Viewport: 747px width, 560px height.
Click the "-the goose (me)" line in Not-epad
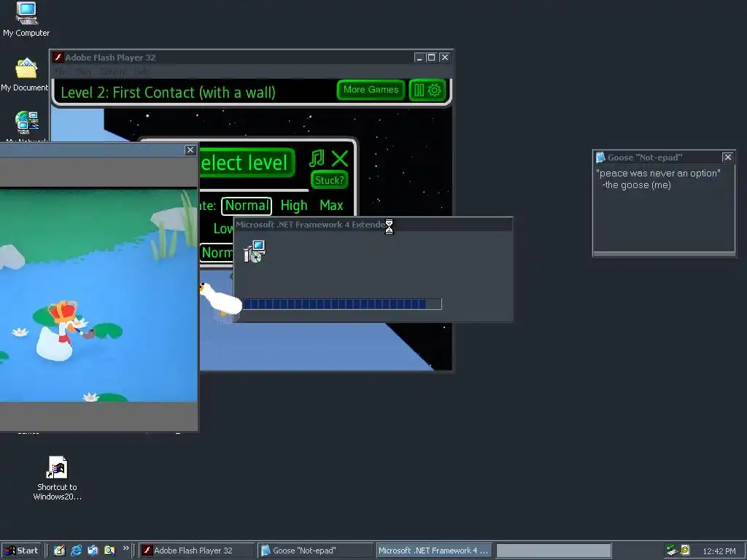pos(636,185)
